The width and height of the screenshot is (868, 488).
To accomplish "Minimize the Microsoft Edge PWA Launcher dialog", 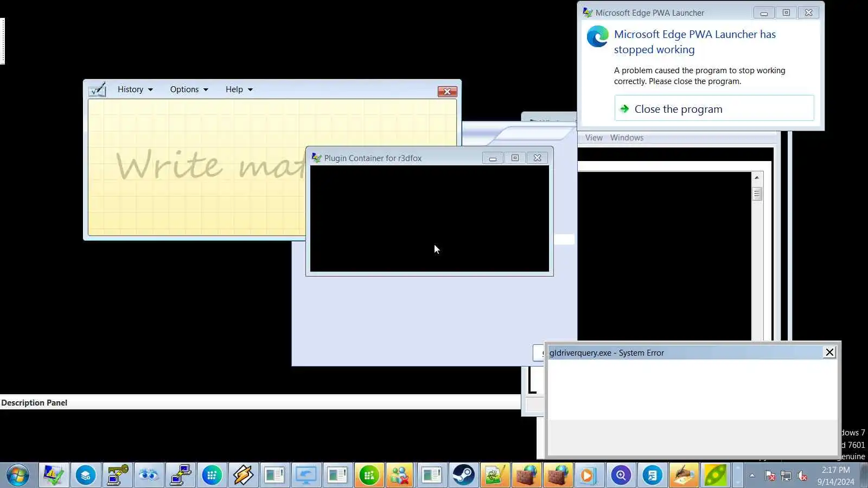I will (764, 12).
